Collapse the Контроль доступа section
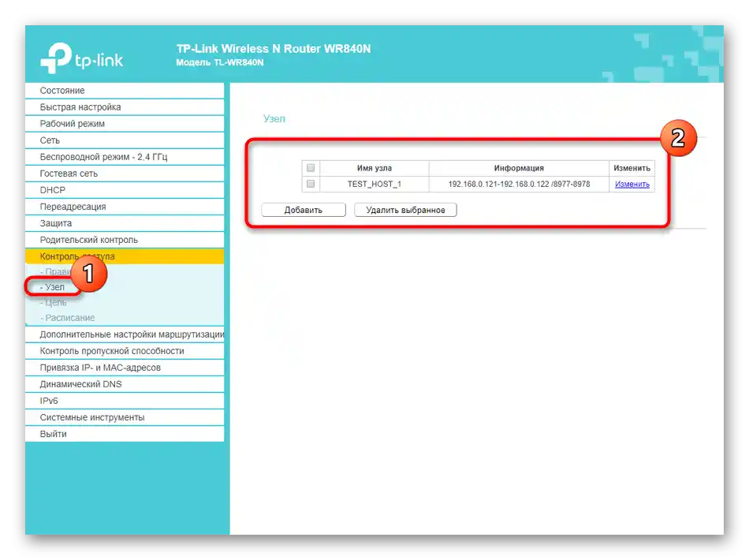The image size is (749, 560). click(x=125, y=256)
